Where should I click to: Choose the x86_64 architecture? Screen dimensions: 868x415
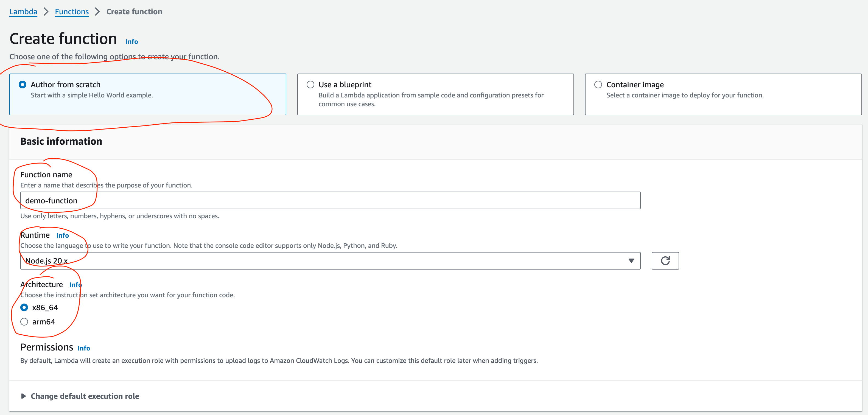point(24,307)
